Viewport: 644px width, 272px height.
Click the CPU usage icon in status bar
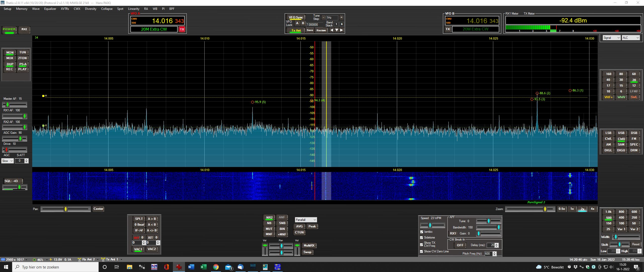coord(34,260)
